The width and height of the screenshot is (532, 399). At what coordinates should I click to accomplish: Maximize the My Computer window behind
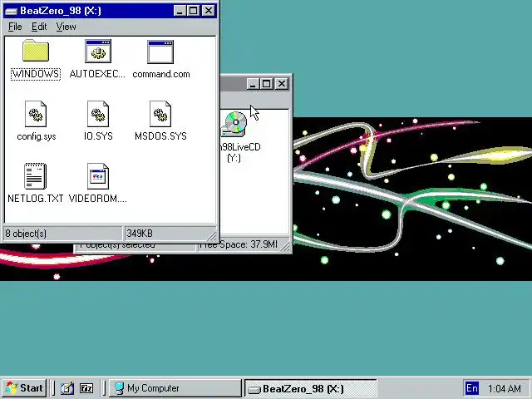[266, 83]
